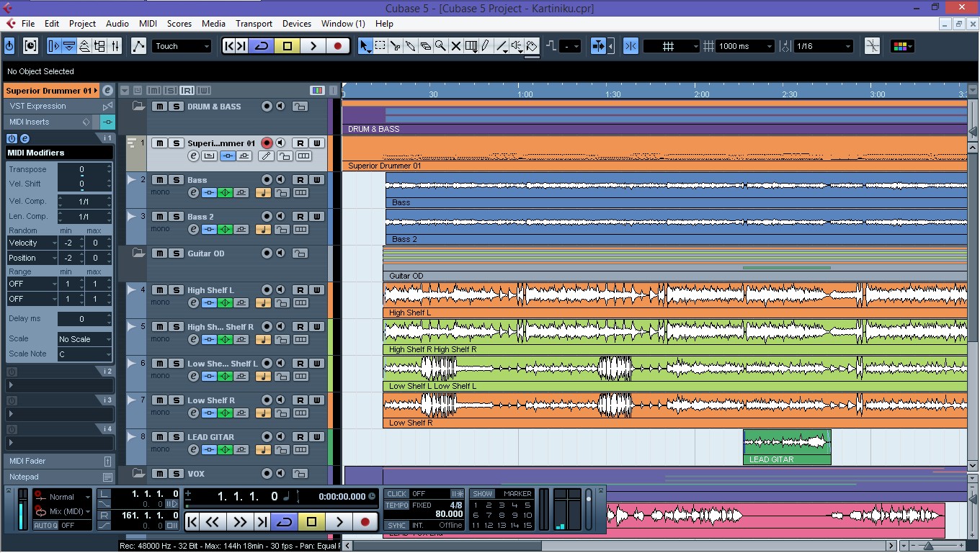Toggle Read automation on Low Shelf R
The image size is (980, 553).
coord(300,400)
